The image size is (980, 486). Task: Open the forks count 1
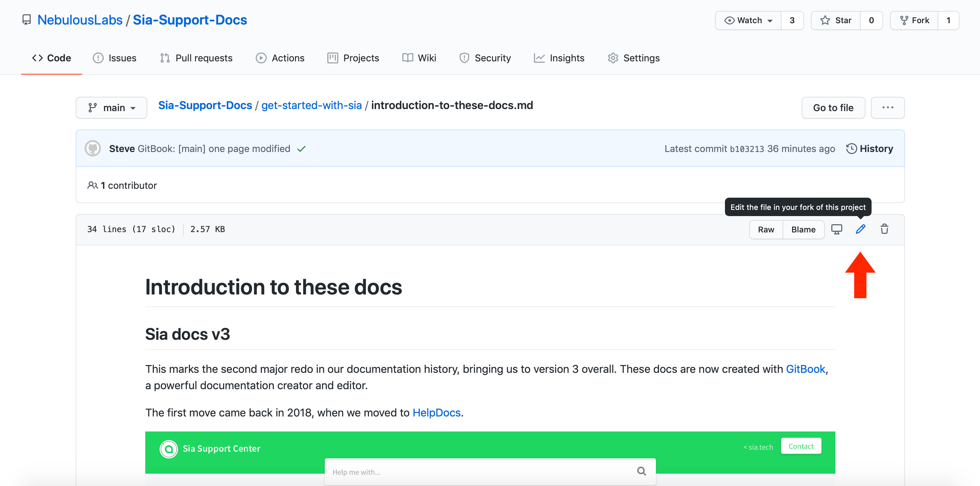[x=948, y=20]
